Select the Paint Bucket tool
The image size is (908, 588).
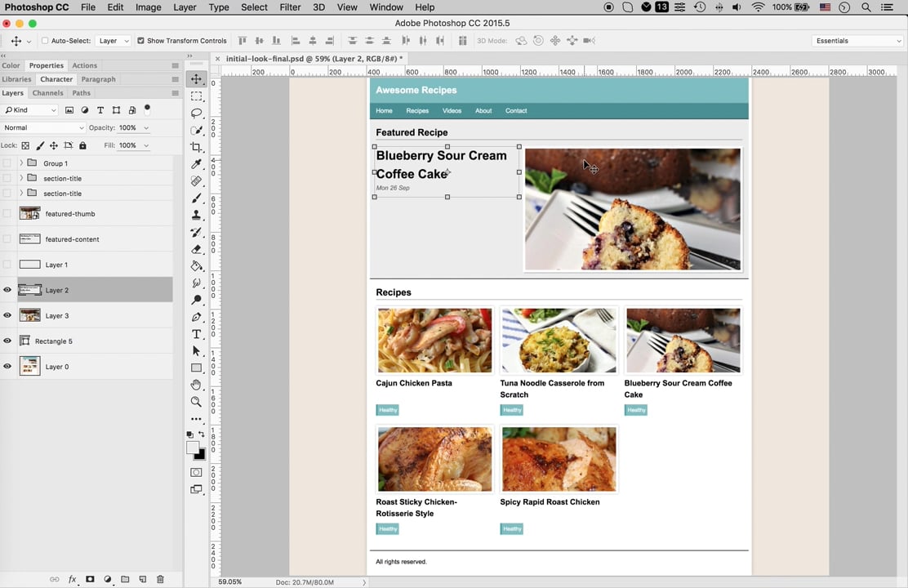click(196, 266)
